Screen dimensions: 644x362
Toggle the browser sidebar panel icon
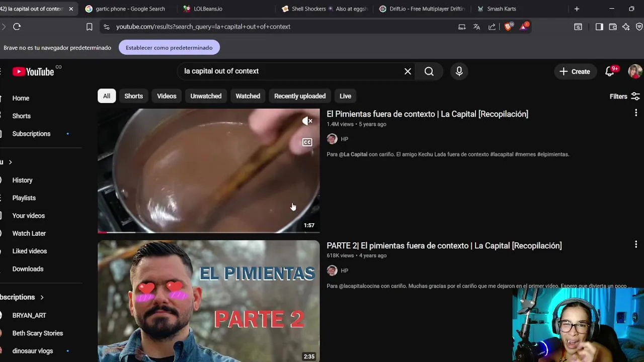tap(599, 27)
